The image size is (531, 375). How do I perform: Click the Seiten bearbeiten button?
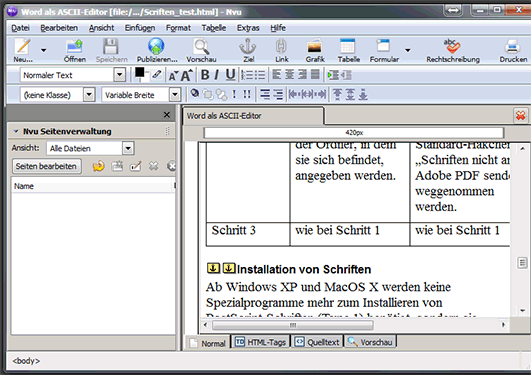pos(46,166)
